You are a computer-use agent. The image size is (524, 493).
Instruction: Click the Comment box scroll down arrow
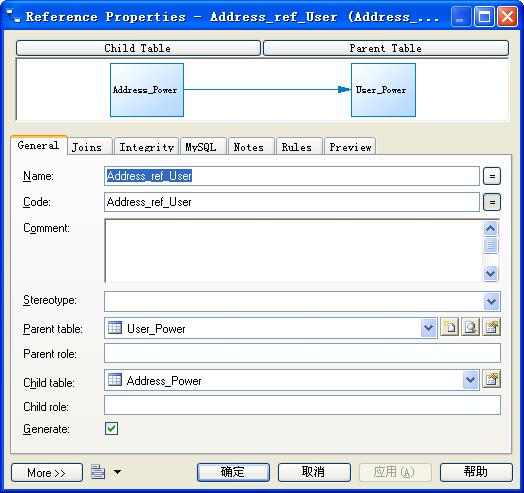(490, 273)
